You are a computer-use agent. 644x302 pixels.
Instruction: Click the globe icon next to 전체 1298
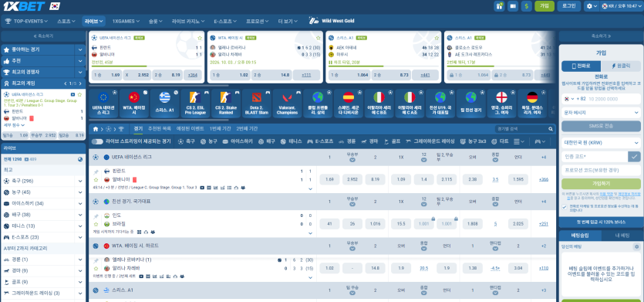coord(80,159)
